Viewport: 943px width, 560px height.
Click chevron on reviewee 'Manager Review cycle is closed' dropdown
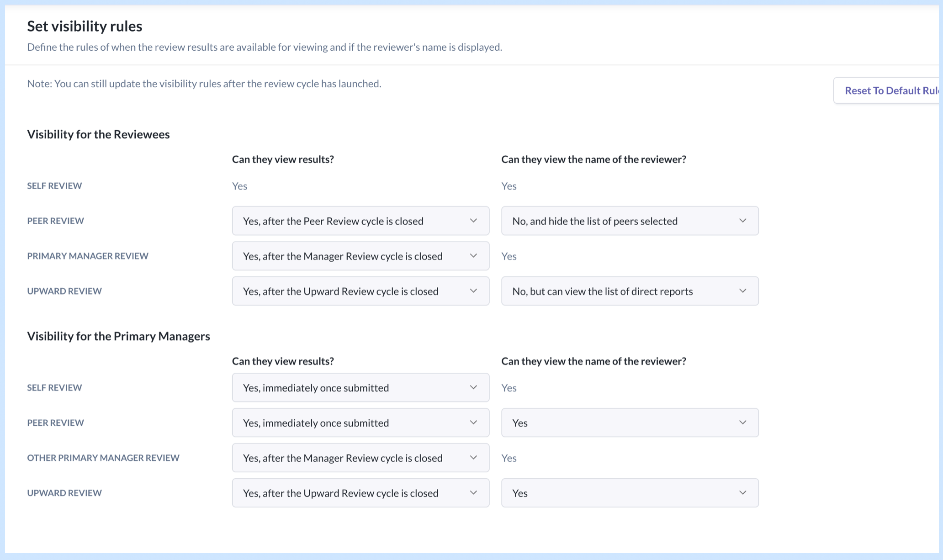tap(473, 256)
